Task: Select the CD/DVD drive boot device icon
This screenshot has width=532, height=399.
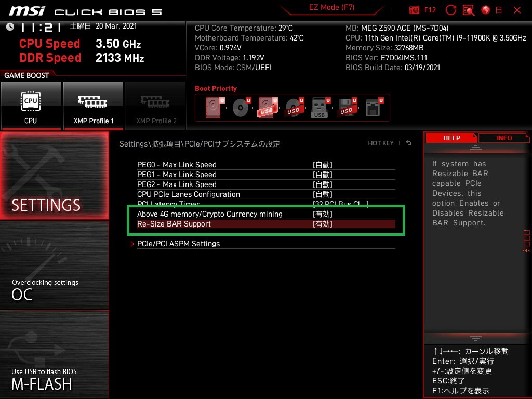Action: pos(241,108)
